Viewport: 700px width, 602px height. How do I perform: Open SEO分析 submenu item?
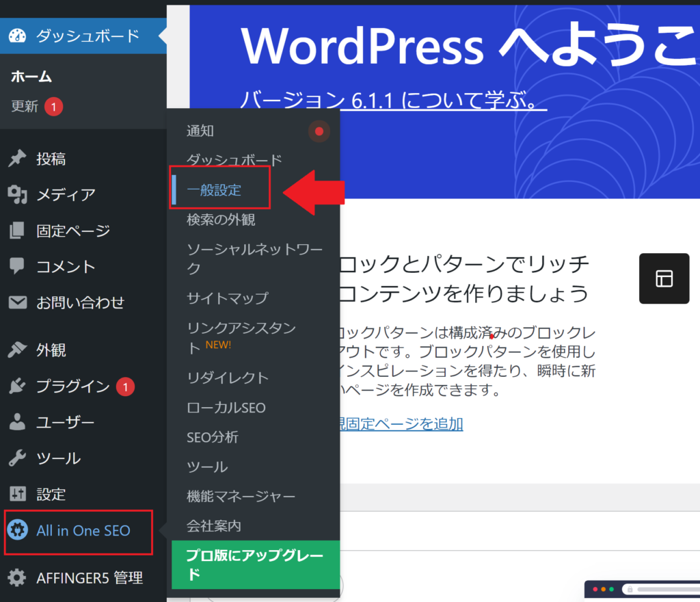[213, 436]
